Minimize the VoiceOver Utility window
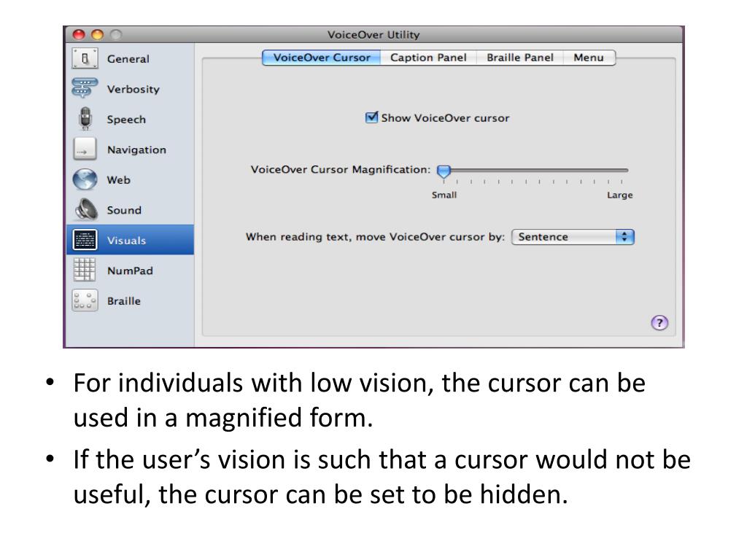 (97, 34)
